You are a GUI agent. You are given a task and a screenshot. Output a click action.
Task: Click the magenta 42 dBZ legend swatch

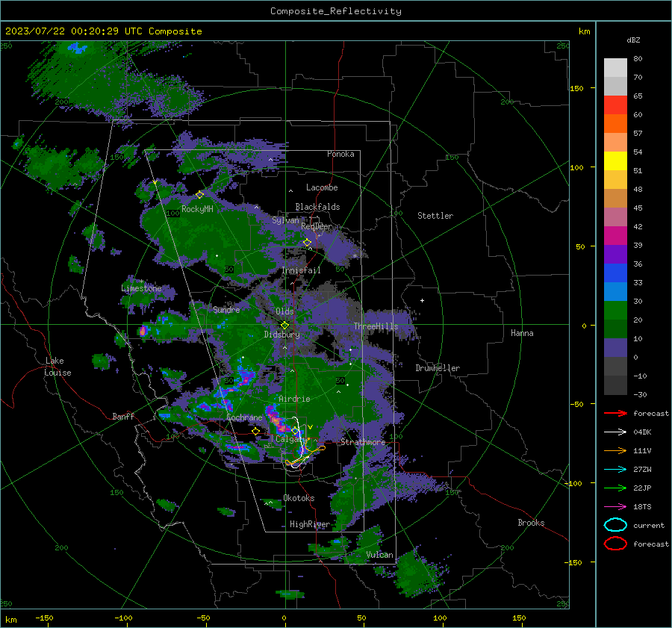615,235
